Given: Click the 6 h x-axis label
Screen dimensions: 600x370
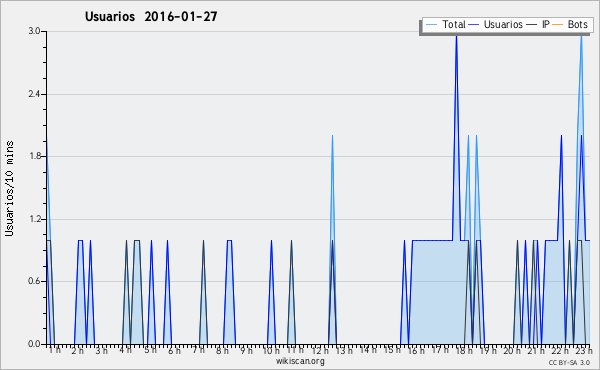Looking at the screenshot, I should (x=174, y=350).
